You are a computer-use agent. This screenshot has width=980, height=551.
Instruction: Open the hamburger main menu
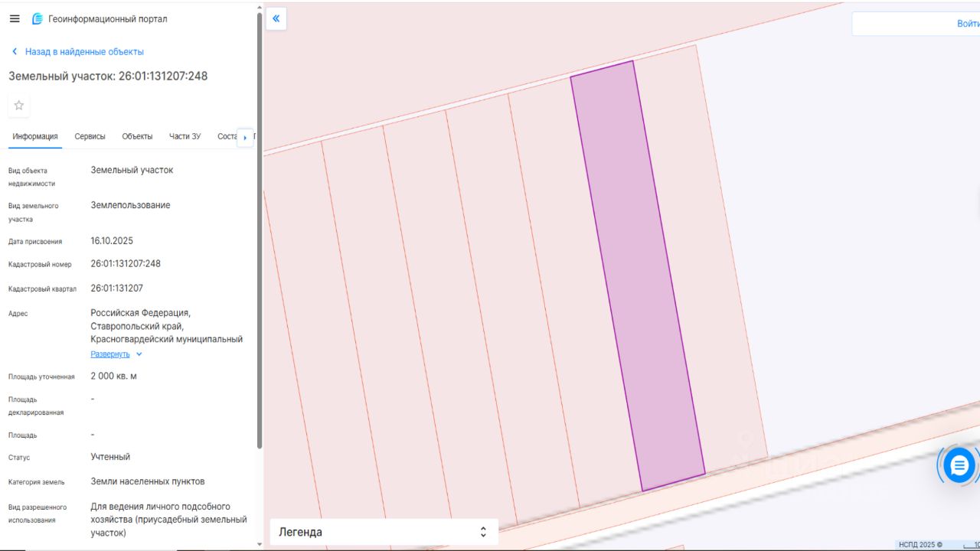[15, 19]
